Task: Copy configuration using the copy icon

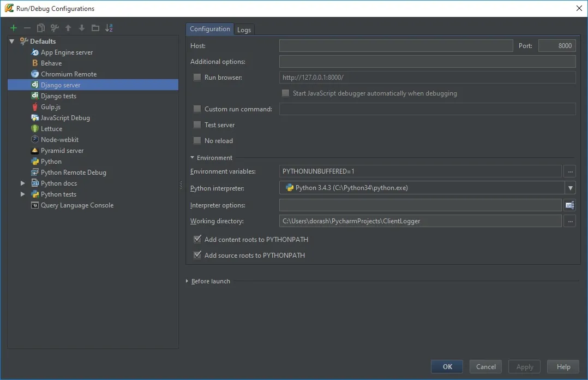Action: click(41, 28)
